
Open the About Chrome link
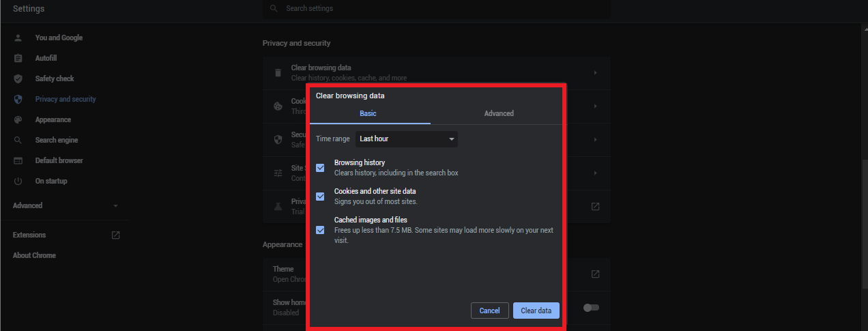click(34, 255)
